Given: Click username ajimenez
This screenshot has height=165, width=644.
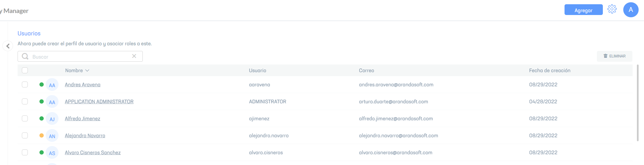Looking at the screenshot, I should coord(259,119).
